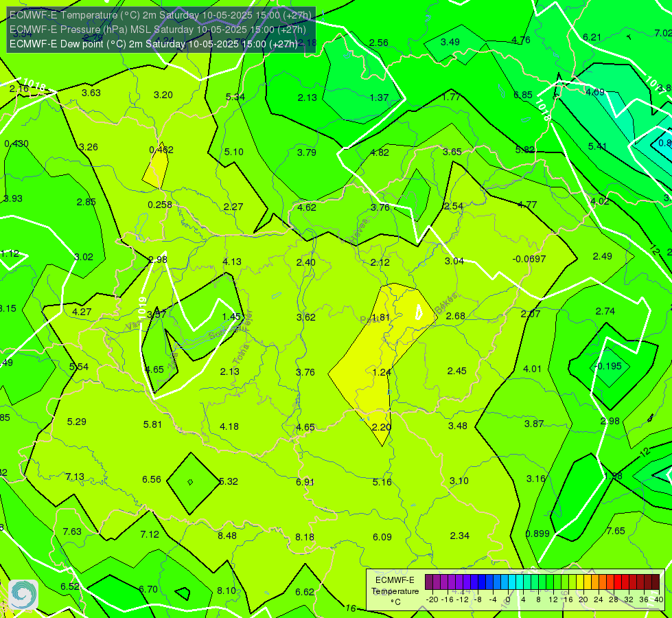Click the dew point value 7.12
The height and width of the screenshot is (618, 672).
coord(150,534)
